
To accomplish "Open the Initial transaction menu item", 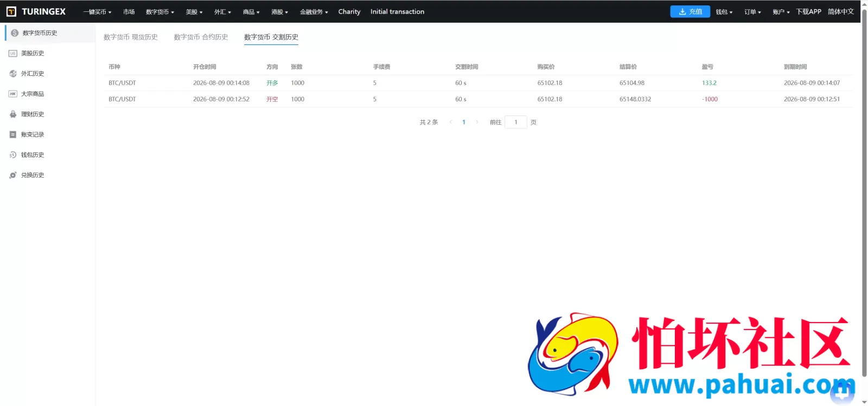I will [x=398, y=12].
